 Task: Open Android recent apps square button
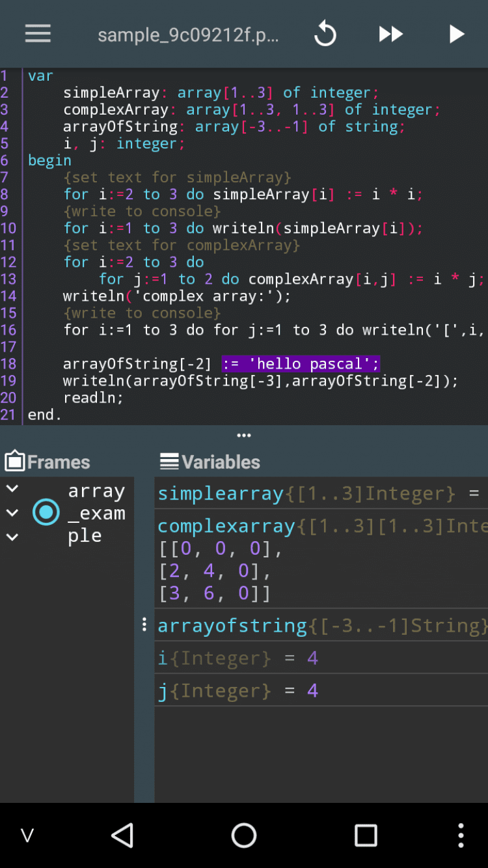366,835
